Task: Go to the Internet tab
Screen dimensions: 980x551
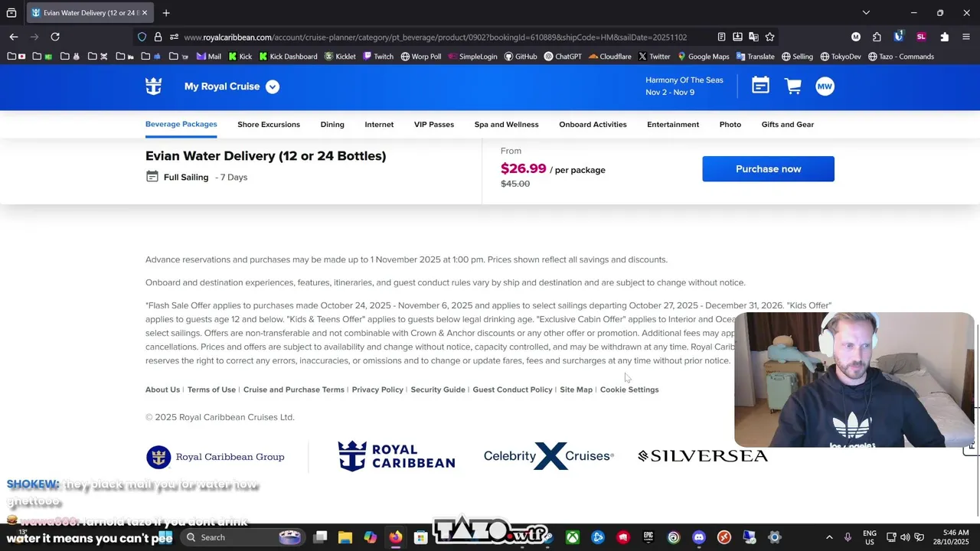Action: coord(379,124)
